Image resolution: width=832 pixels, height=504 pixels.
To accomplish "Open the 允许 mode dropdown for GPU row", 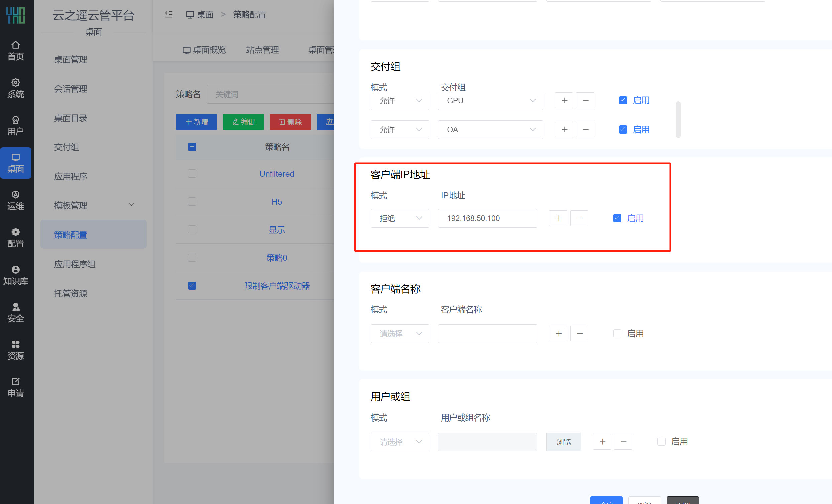I will [400, 100].
